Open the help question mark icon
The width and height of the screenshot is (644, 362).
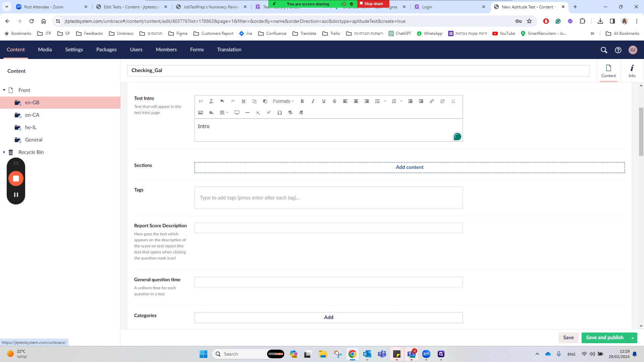(x=618, y=50)
